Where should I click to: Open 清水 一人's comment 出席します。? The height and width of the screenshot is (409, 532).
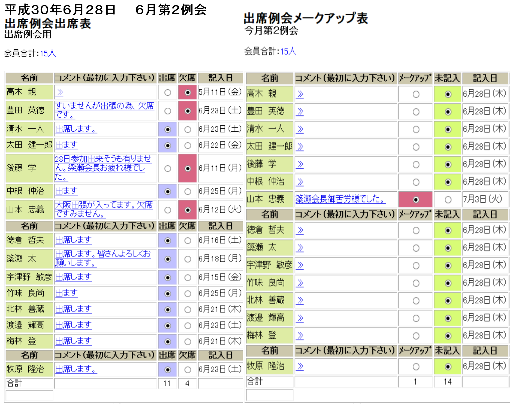tap(76, 129)
